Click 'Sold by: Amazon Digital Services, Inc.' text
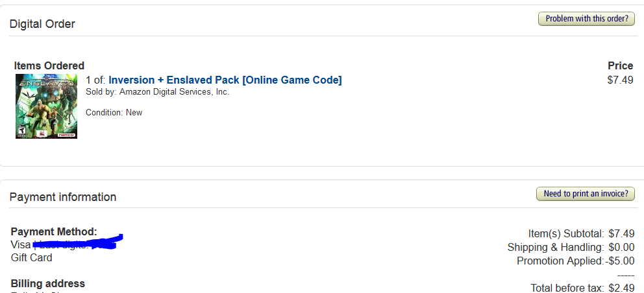This screenshot has width=644, height=293. pos(157,92)
